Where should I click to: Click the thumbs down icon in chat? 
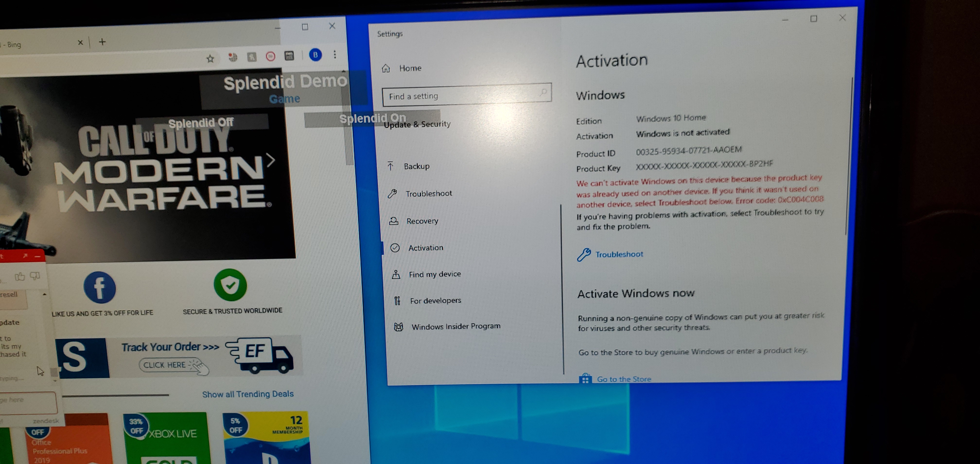click(35, 276)
